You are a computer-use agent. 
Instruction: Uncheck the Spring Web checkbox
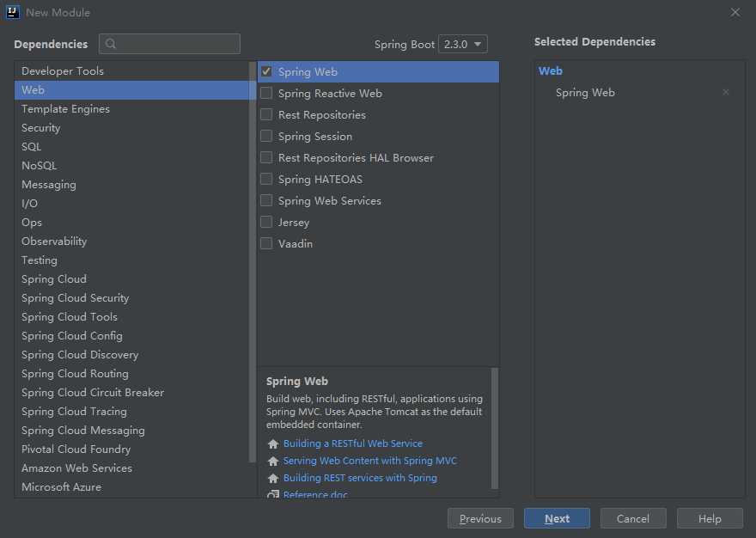(266, 71)
